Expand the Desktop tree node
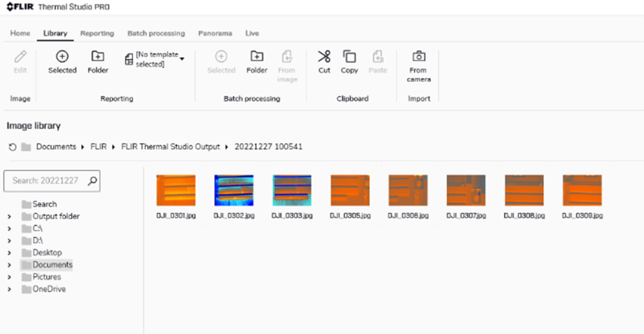Screen dimensions: 644x334 click(x=9, y=253)
